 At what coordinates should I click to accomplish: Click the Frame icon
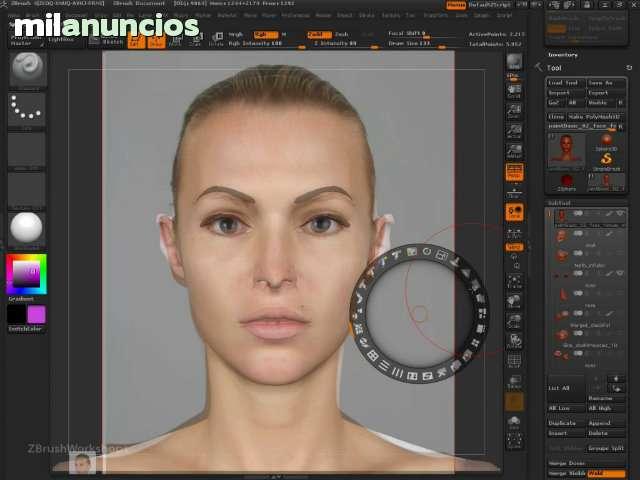click(x=514, y=282)
